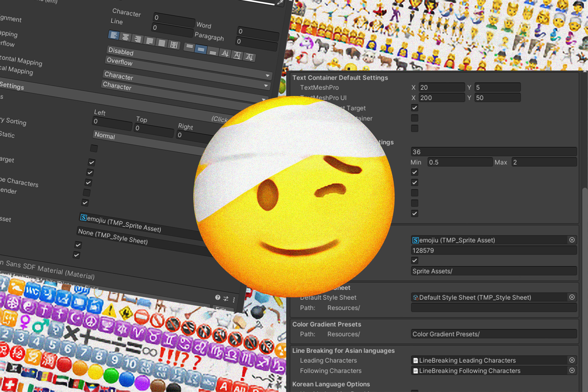Select right text alignment icon
Viewport: 588px width, 392px height.
tap(138, 39)
